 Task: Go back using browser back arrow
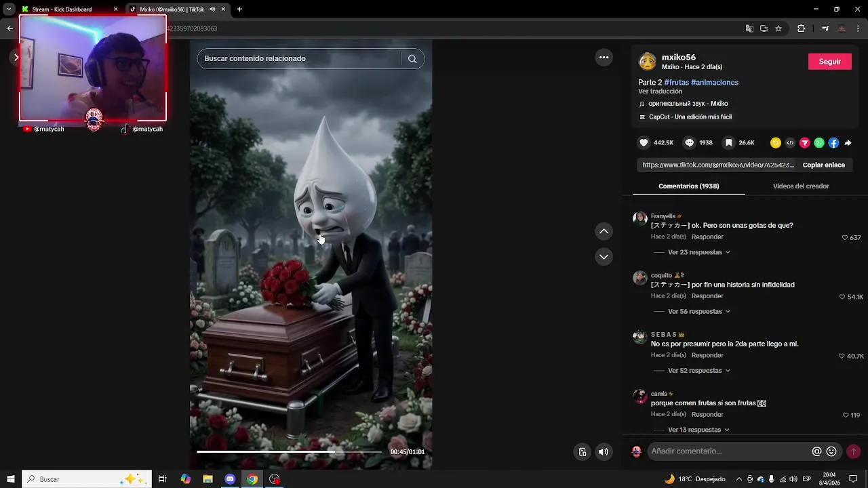tap(9, 28)
